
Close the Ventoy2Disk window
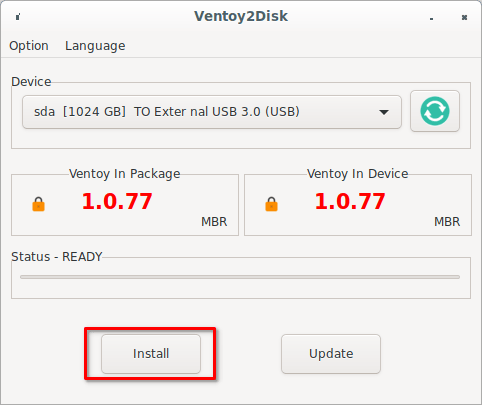[464, 17]
